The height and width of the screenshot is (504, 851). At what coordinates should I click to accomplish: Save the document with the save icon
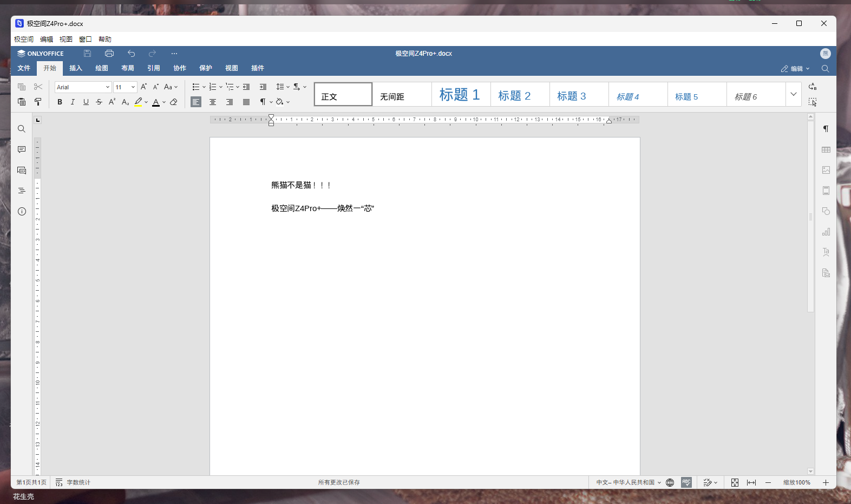point(87,54)
